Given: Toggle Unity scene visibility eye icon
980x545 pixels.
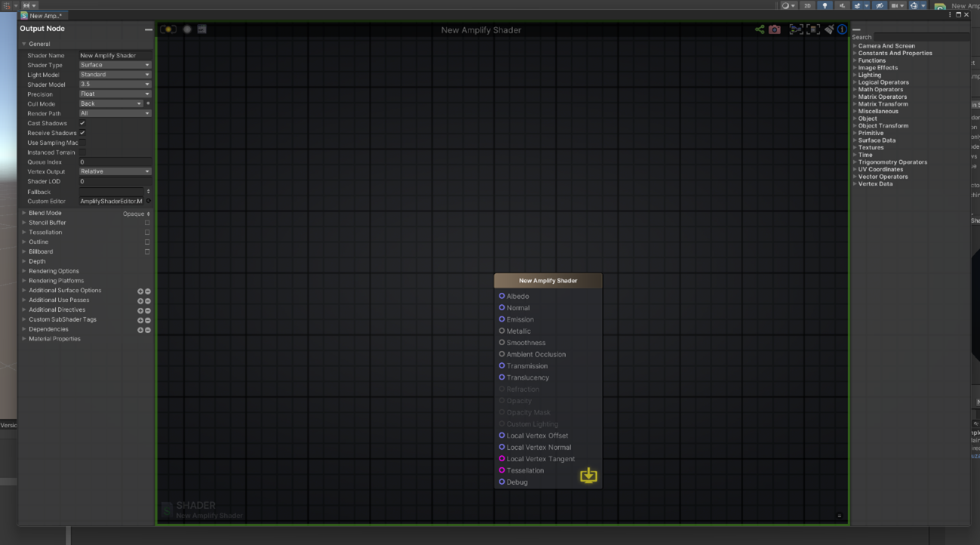Looking at the screenshot, I should (880, 5).
